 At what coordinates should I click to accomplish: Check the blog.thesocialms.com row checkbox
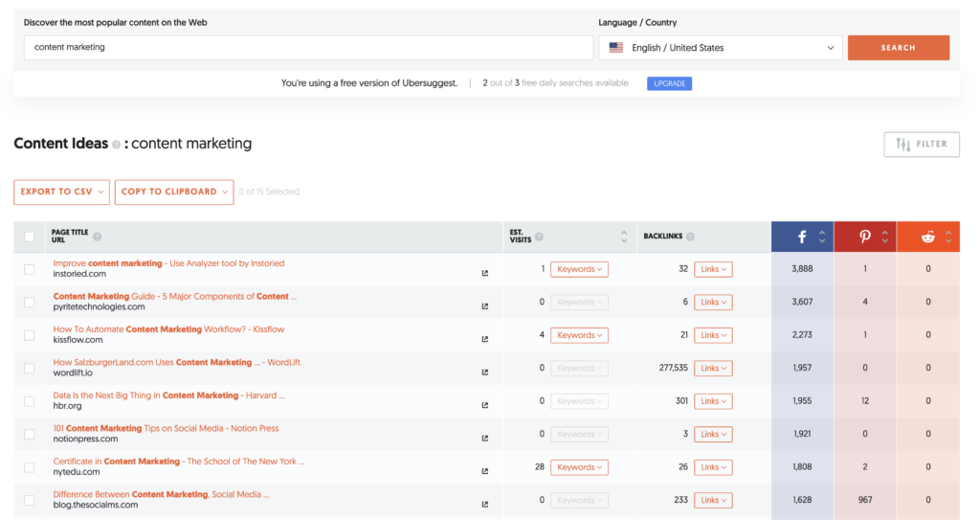[x=30, y=501]
